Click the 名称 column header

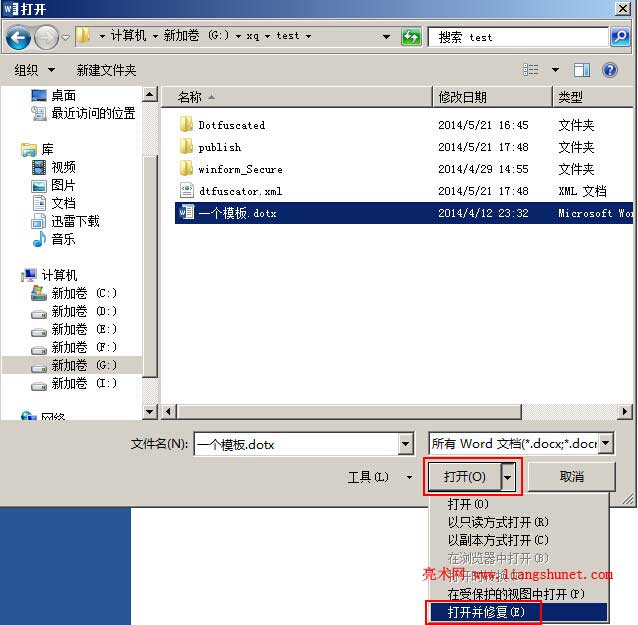(296, 97)
